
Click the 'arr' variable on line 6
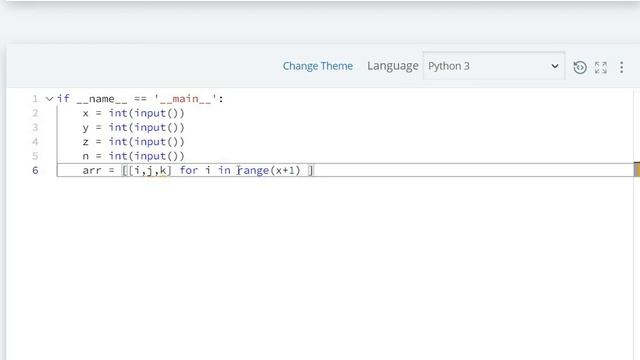91,171
